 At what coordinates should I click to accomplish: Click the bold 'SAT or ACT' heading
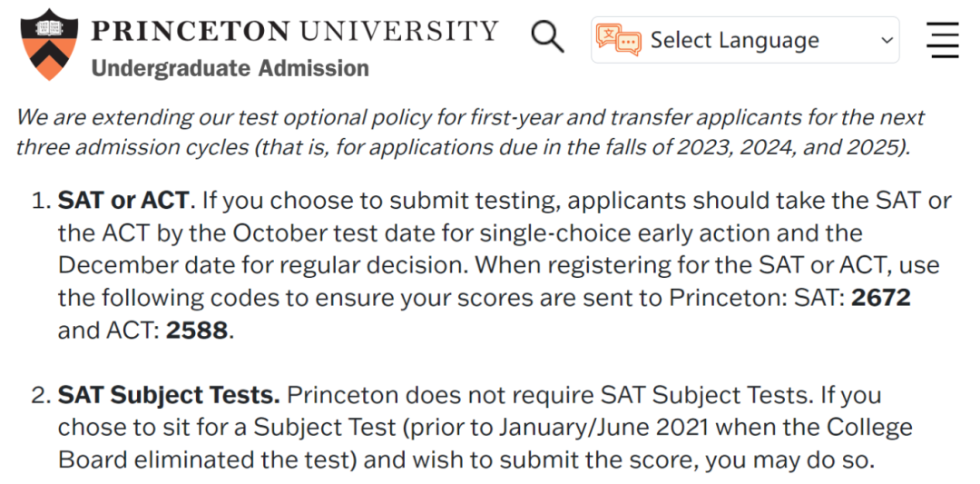coord(123,201)
